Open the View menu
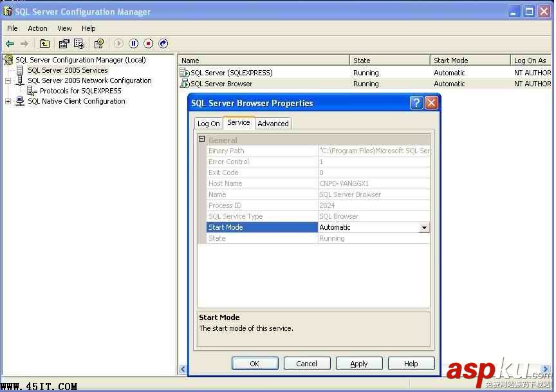This screenshot has height=392, width=556. (x=64, y=28)
